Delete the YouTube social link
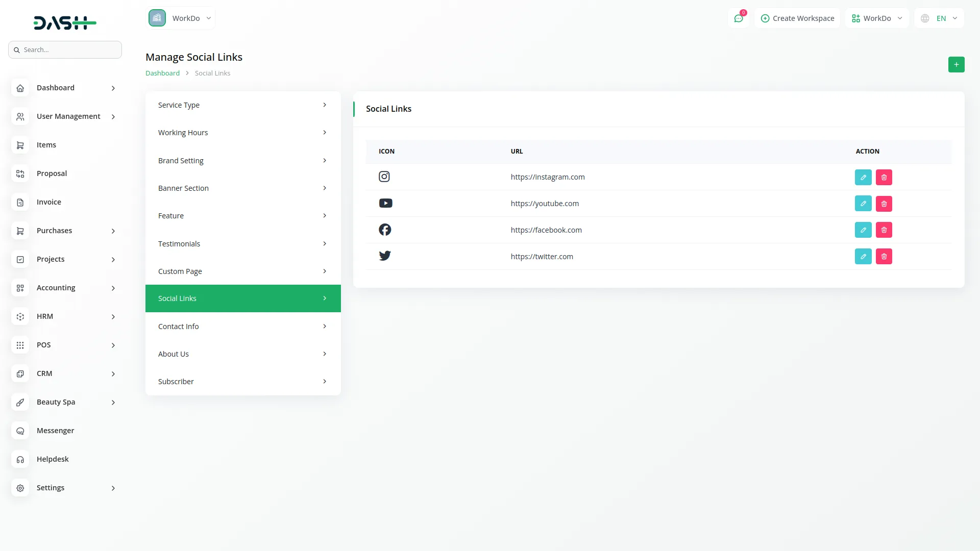 [884, 204]
